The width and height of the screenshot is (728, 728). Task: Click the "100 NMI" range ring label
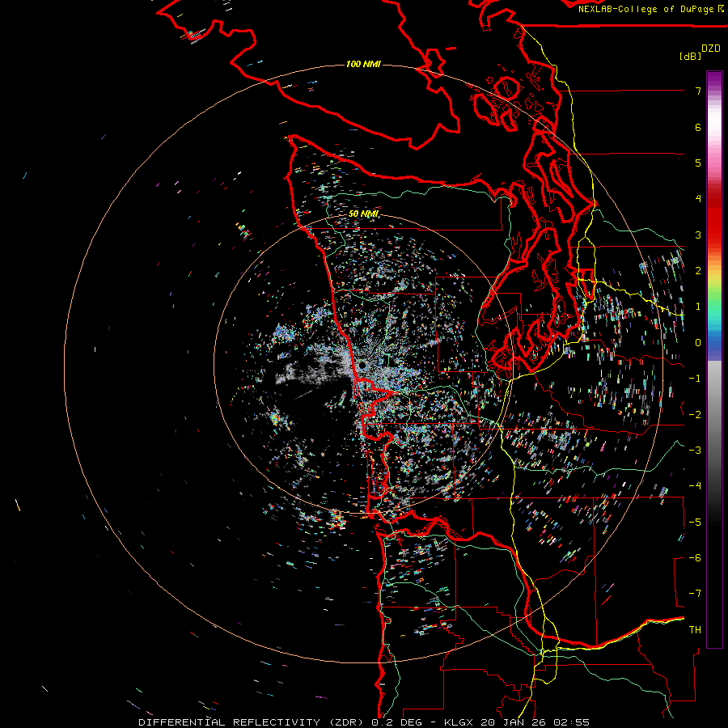point(363,64)
